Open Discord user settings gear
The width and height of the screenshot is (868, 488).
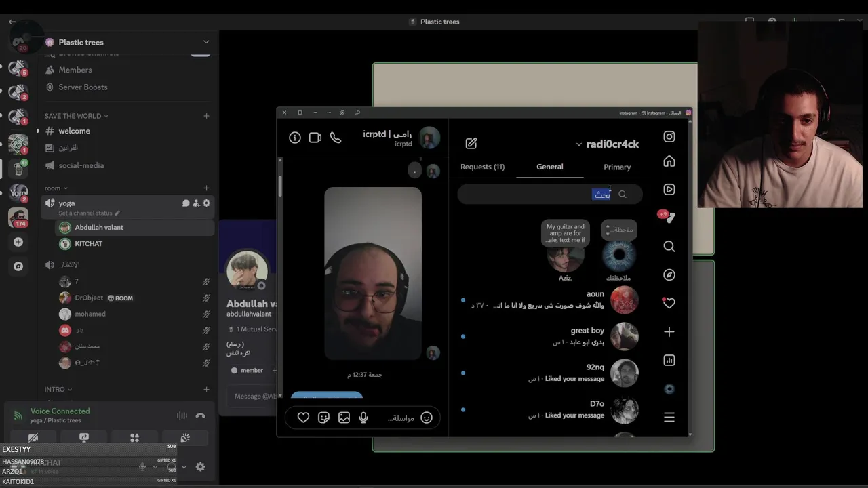coord(200,466)
